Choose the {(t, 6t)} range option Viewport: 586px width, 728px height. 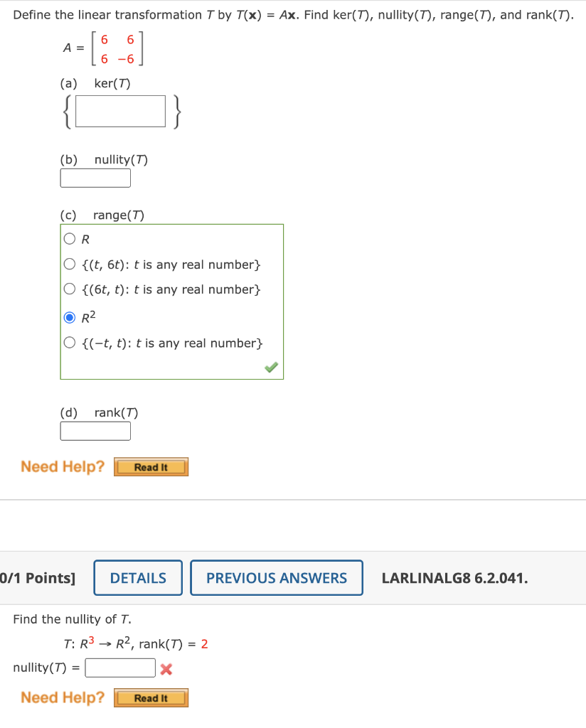click(70, 264)
